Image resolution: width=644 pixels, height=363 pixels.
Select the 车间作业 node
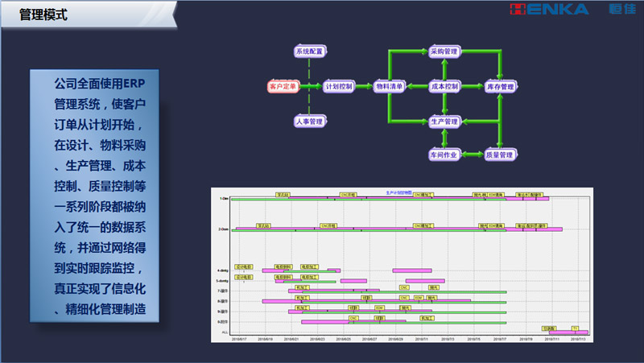click(444, 155)
